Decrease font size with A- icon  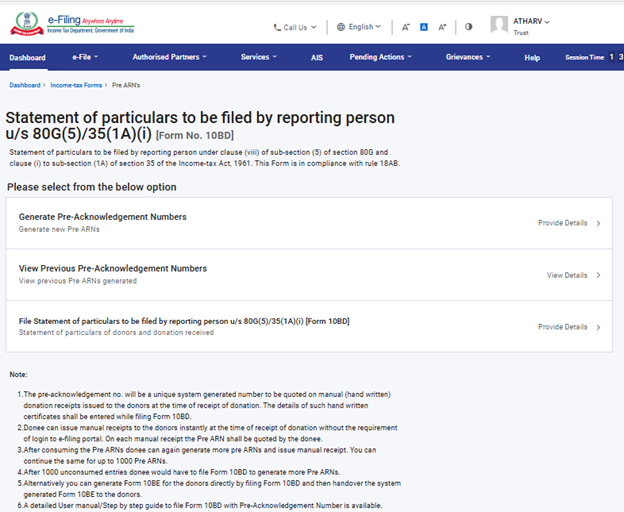[x=405, y=27]
